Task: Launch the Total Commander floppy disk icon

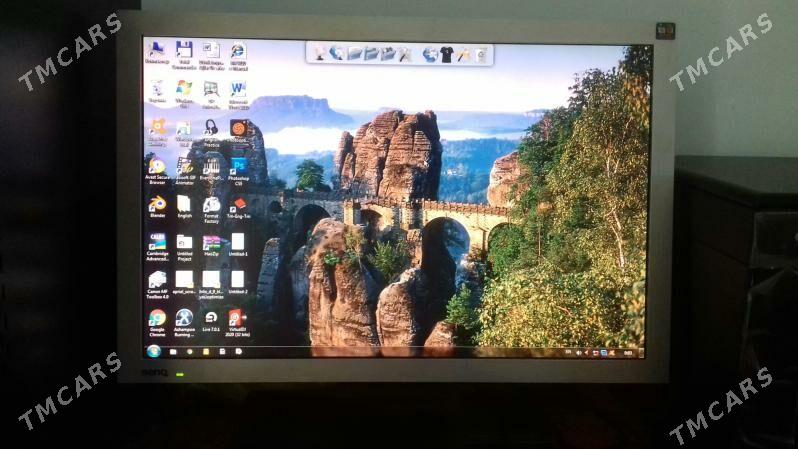Action: tap(184, 49)
